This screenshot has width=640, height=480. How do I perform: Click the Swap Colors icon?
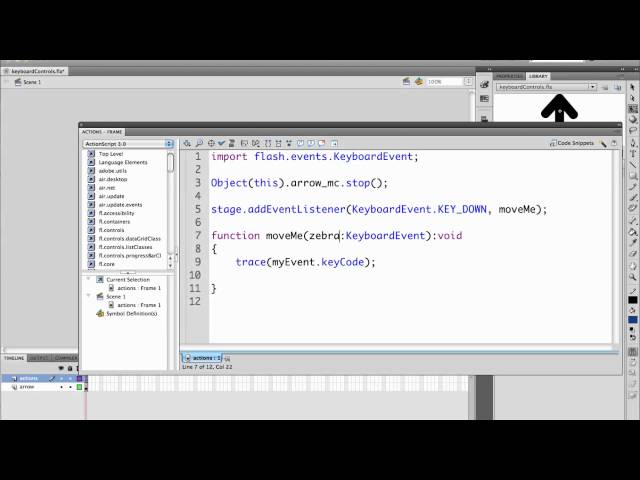tap(633, 338)
